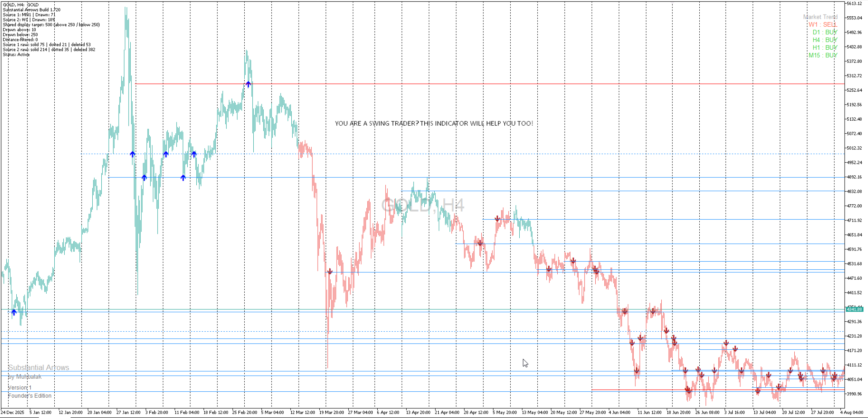Select the right blue arrow on the 4892 level line
Viewport: 868px width, 418px height.
(183, 178)
